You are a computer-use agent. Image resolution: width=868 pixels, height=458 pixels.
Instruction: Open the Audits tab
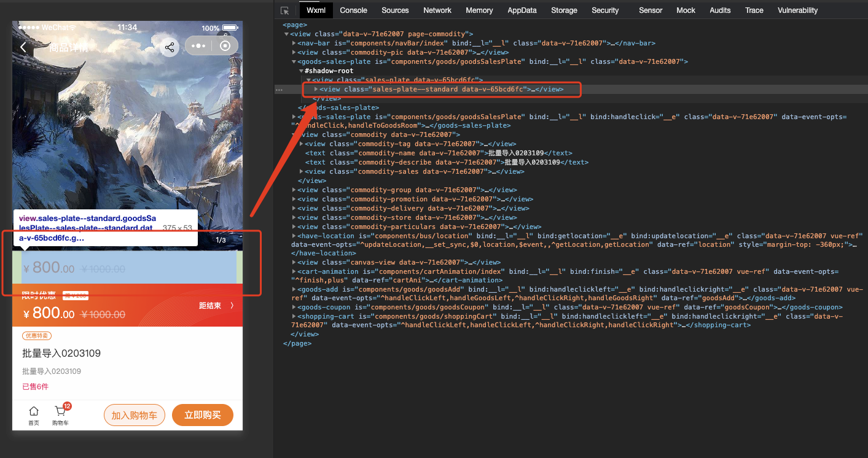tap(720, 10)
